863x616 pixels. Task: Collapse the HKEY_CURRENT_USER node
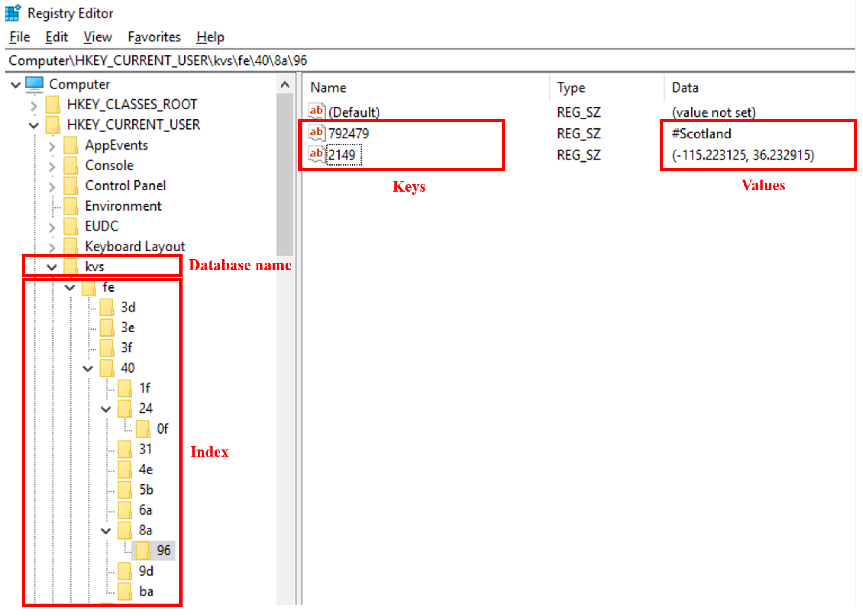pos(34,125)
